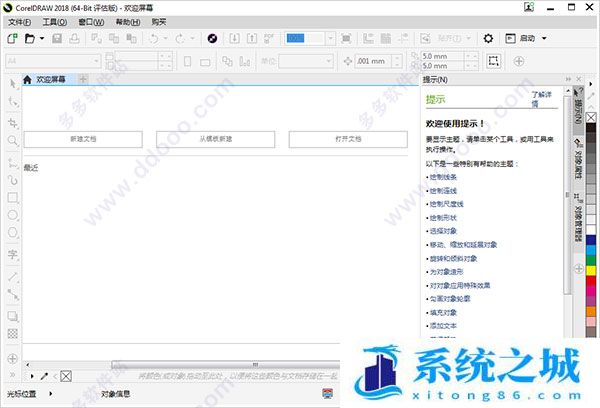Image resolution: width=600 pixels, height=408 pixels.
Task: Open the 帮助(H) menu
Action: [x=128, y=22]
